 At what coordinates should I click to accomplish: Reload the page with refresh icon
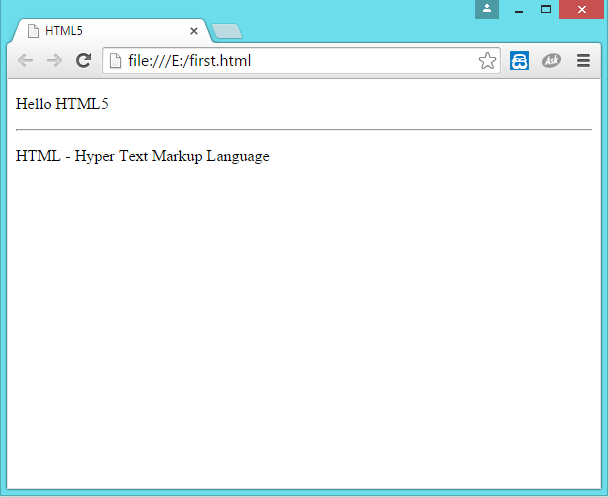(84, 61)
